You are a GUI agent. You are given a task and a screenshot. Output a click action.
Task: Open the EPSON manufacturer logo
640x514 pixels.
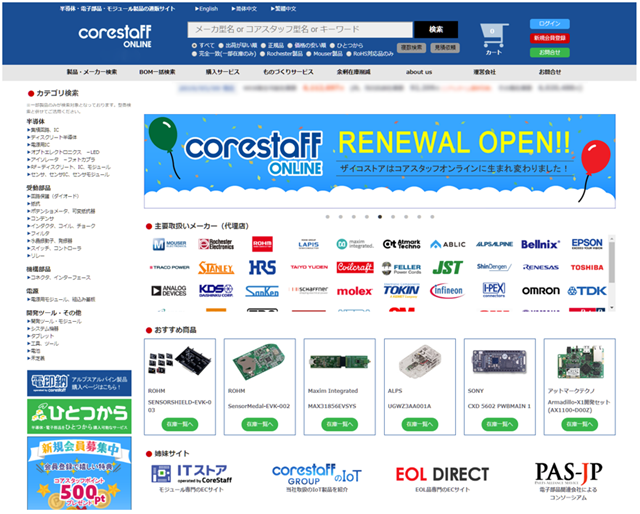click(587, 243)
